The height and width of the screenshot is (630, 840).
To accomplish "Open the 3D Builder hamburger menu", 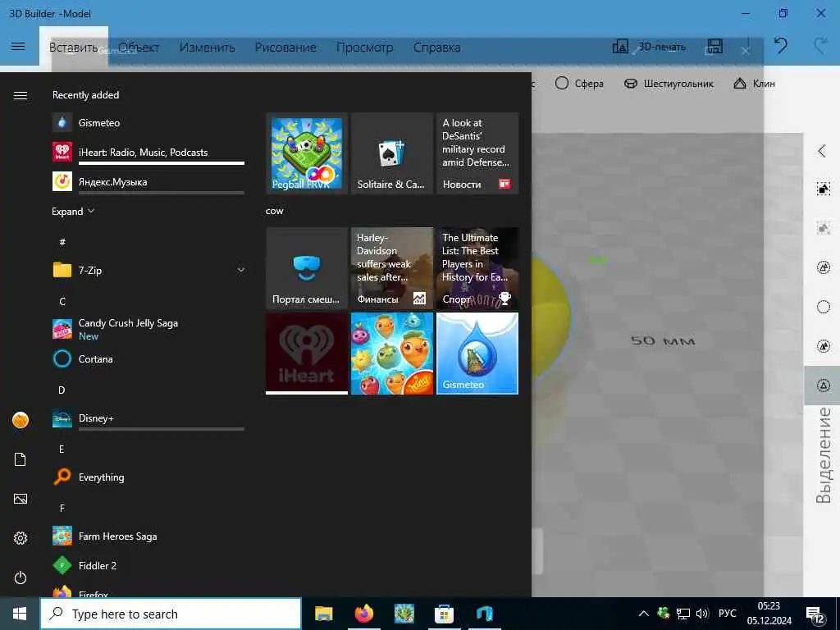I will point(18,47).
